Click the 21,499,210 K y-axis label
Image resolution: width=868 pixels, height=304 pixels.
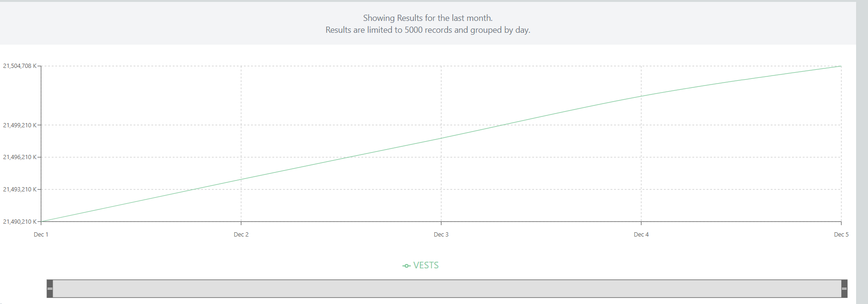click(x=20, y=125)
